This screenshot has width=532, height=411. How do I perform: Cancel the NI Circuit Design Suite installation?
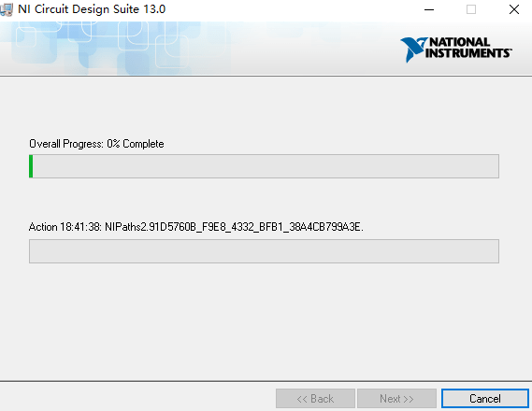coord(485,399)
